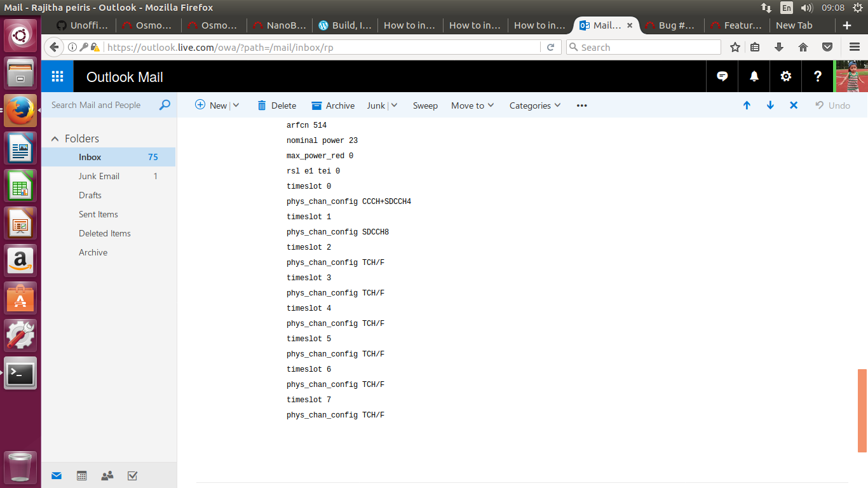
Task: Open Skype chat icon in Outlook header
Action: point(722,77)
